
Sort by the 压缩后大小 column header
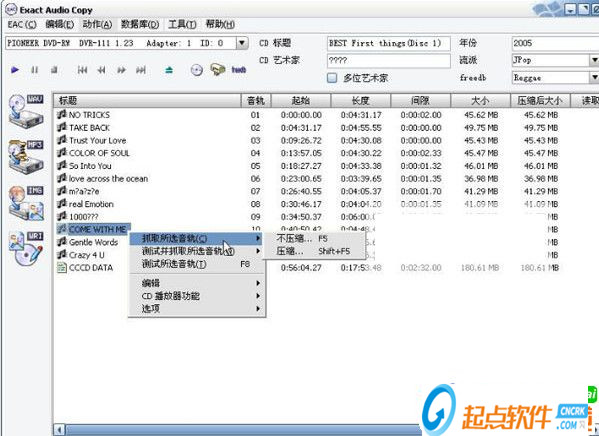pos(541,101)
